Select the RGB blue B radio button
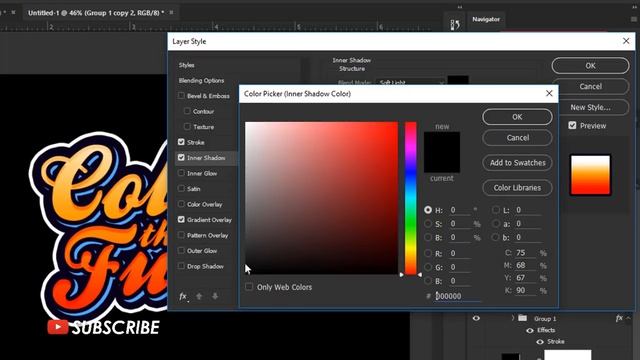The image size is (640, 360). pos(428,281)
